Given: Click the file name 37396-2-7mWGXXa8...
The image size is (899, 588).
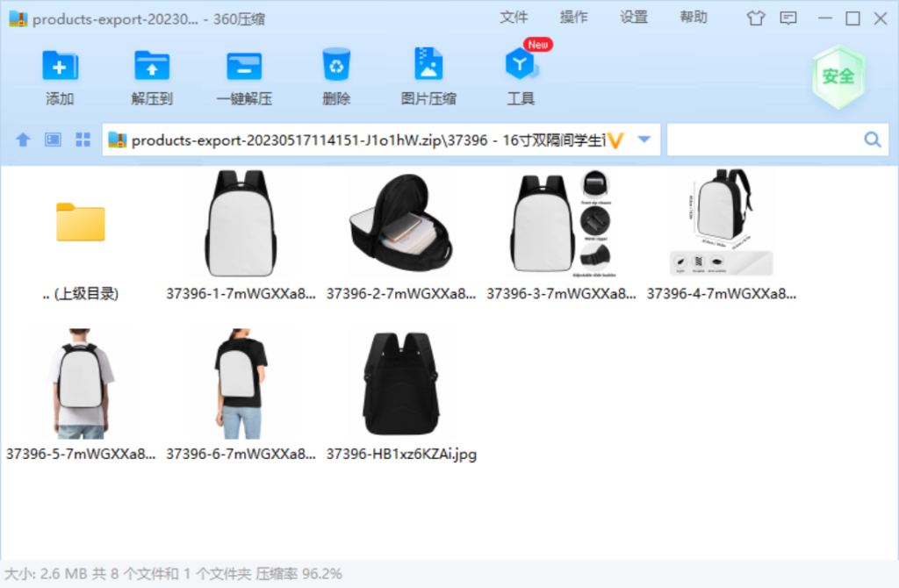Looking at the screenshot, I should (400, 294).
